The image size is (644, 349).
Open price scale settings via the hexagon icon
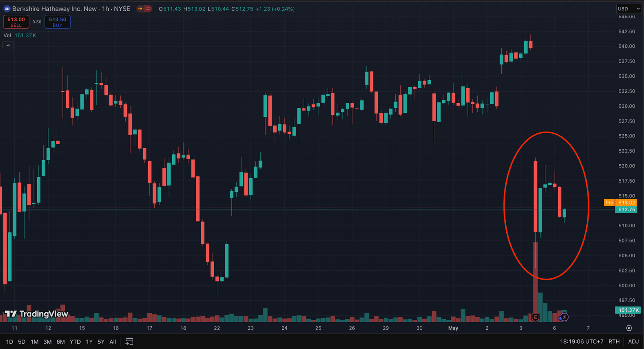tap(629, 328)
